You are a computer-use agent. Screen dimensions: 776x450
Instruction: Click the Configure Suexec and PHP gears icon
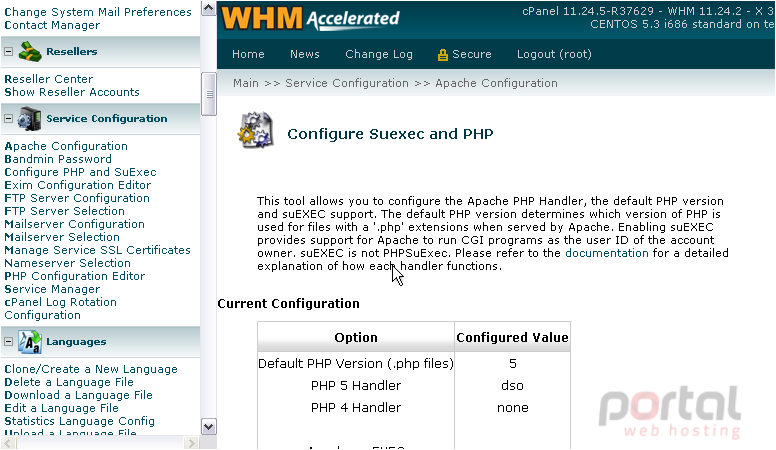coord(256,130)
